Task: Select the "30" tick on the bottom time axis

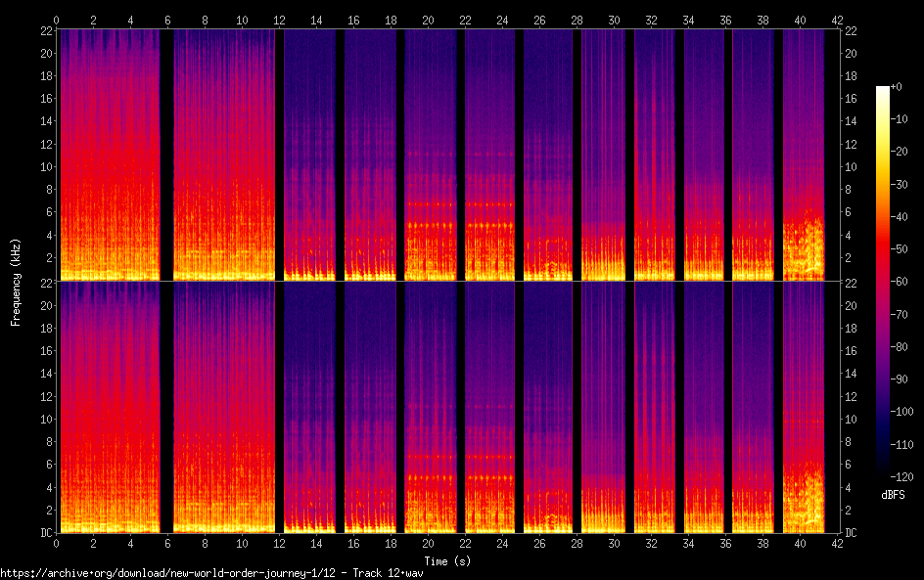Action: coord(614,541)
